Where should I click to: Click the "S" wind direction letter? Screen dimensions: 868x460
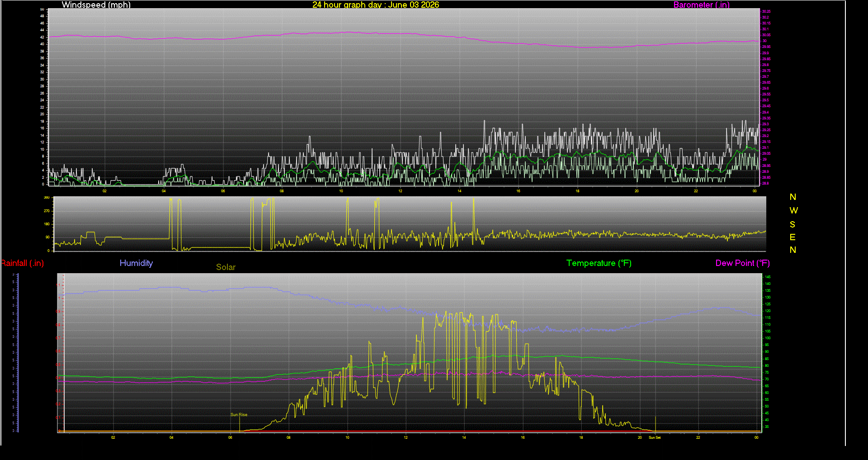click(x=793, y=224)
